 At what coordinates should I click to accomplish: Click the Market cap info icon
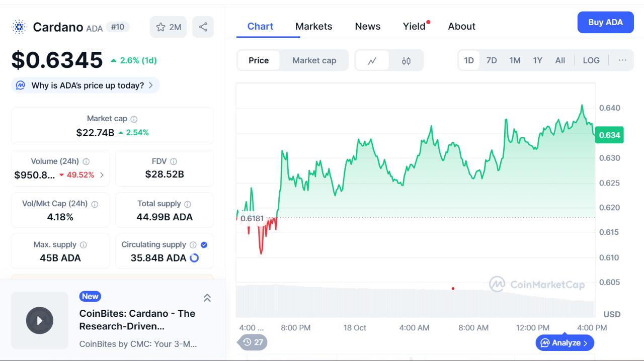tap(134, 119)
